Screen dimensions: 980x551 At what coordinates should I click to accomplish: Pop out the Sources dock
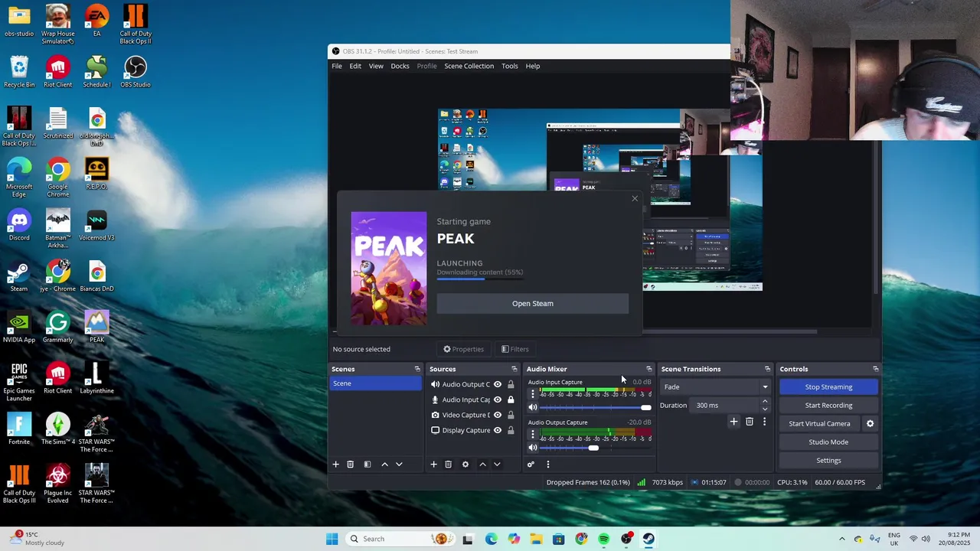point(514,369)
